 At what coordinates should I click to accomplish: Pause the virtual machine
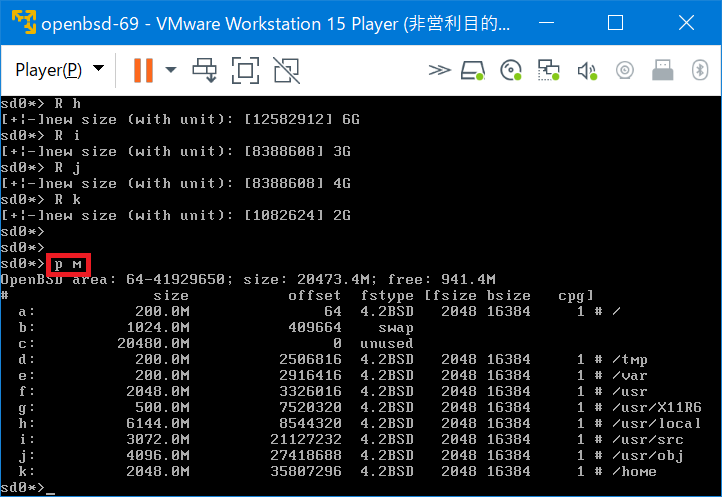click(x=143, y=70)
